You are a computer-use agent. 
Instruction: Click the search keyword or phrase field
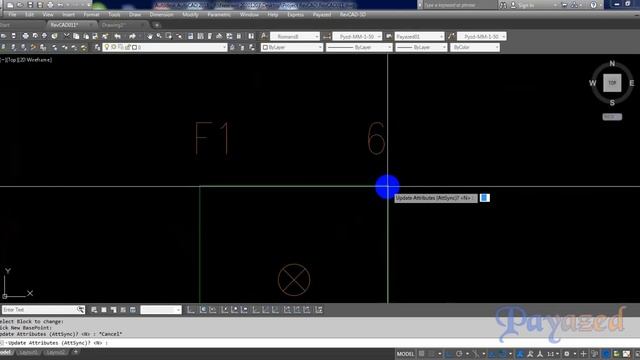coord(459,5)
